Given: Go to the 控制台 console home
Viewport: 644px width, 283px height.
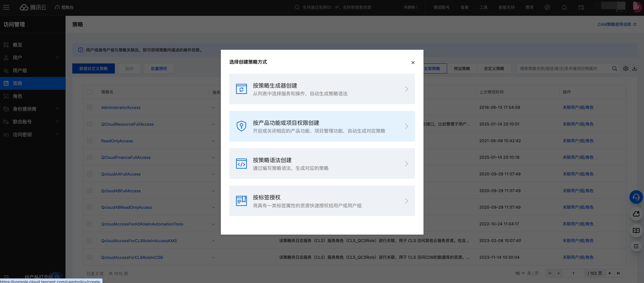Looking at the screenshot, I should 64,7.
